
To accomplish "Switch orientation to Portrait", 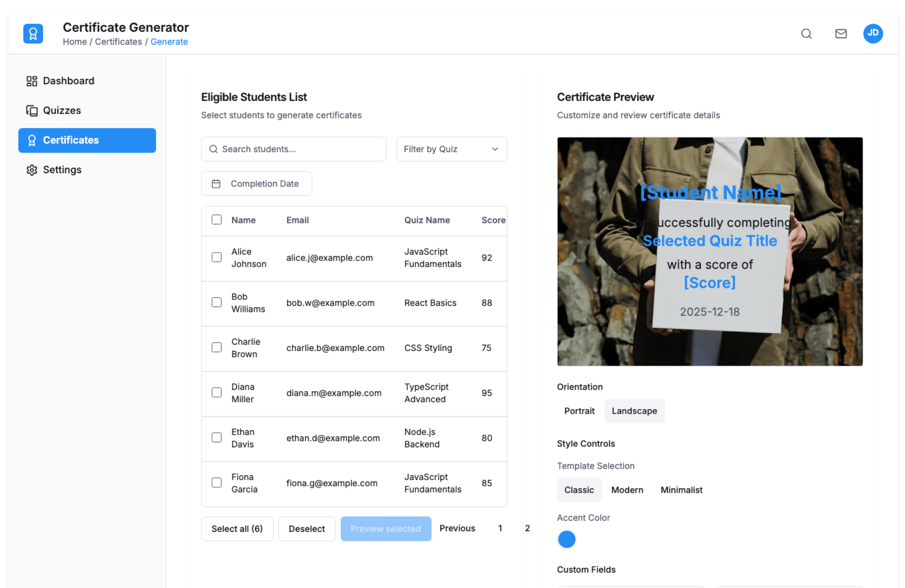I will [579, 411].
